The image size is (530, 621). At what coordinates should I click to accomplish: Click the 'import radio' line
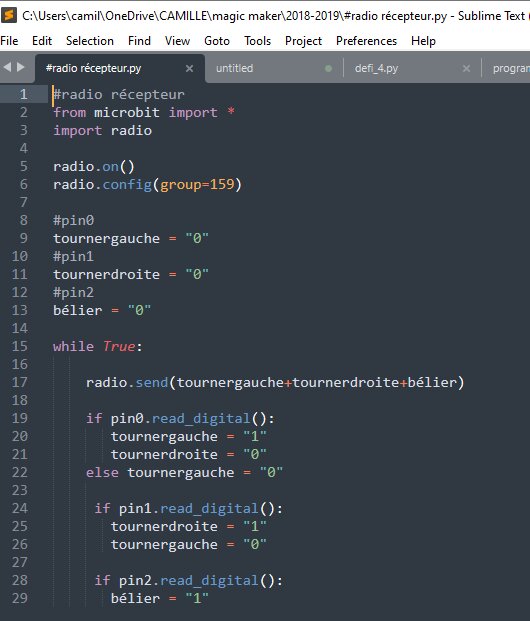pos(103,131)
